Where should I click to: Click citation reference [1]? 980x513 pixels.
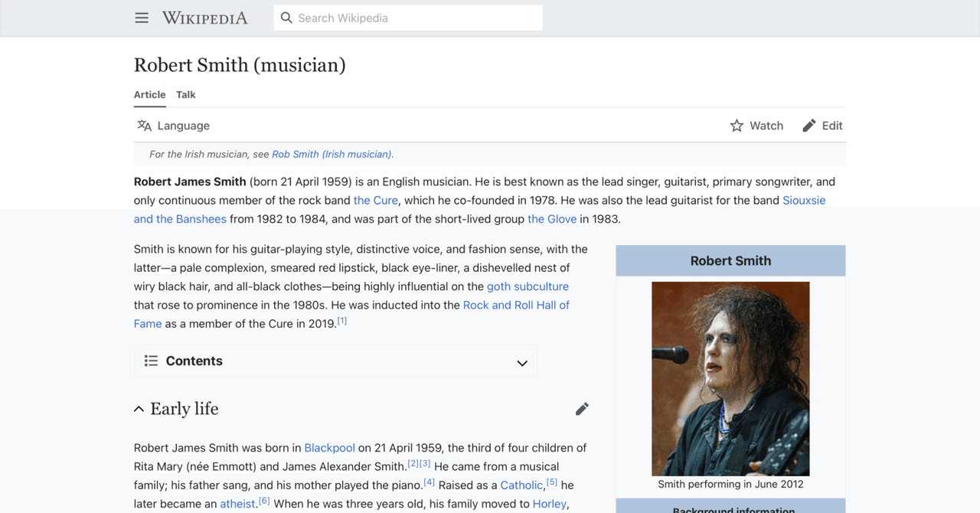pos(342,321)
